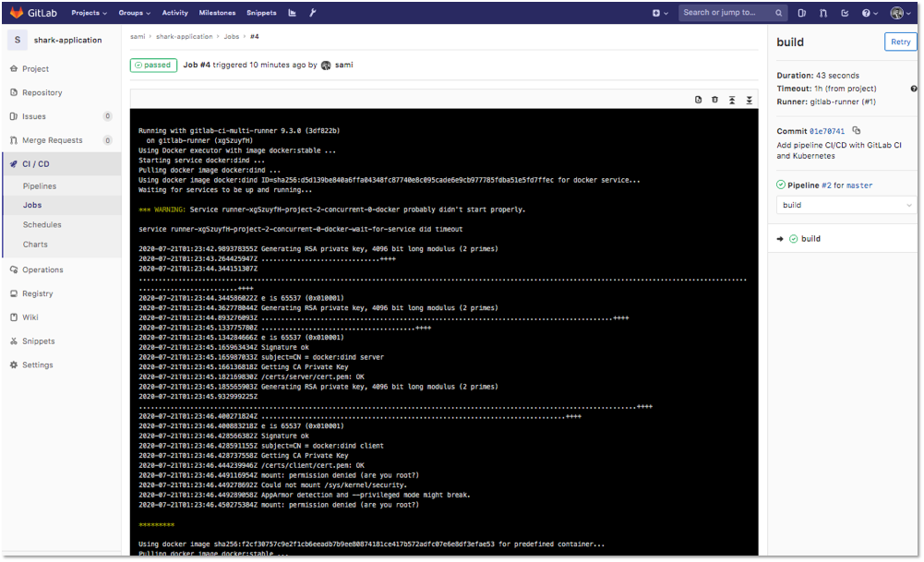This screenshot has width=924, height=562.
Task: Open the Groups dropdown menu
Action: pos(134,12)
